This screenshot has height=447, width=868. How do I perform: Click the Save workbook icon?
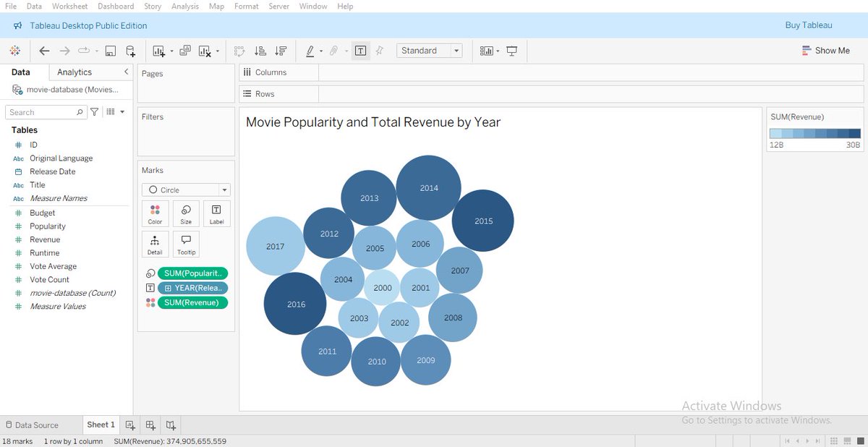111,51
